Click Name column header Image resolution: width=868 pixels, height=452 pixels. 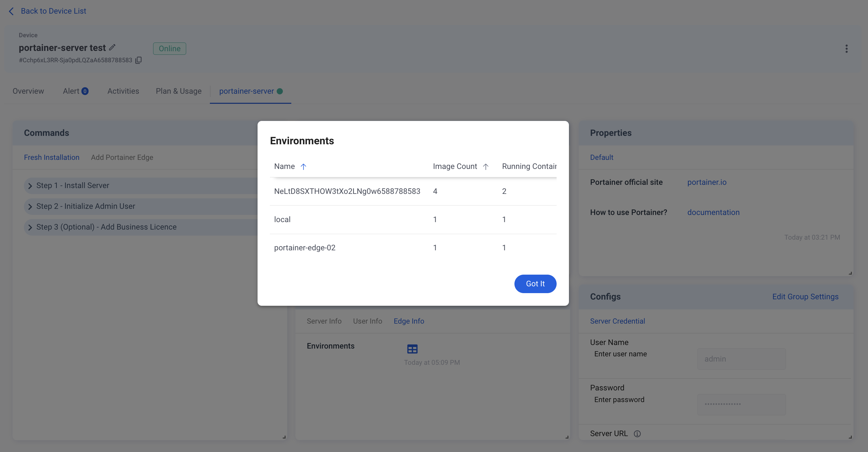pos(284,167)
